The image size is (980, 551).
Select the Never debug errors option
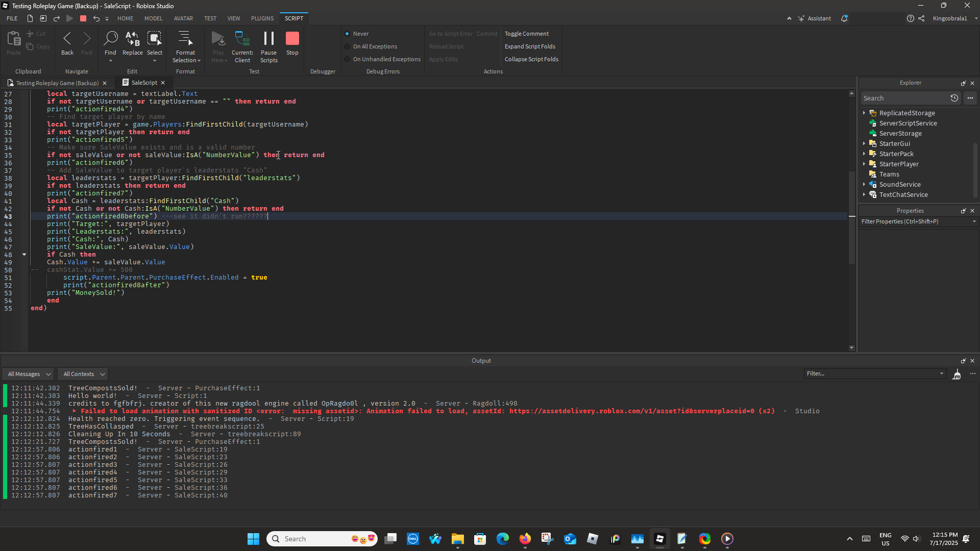[x=347, y=34]
